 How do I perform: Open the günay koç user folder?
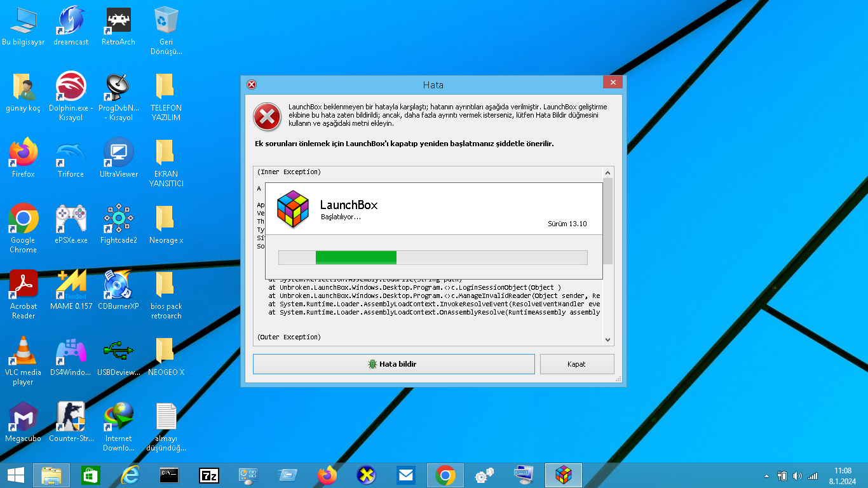click(x=24, y=93)
